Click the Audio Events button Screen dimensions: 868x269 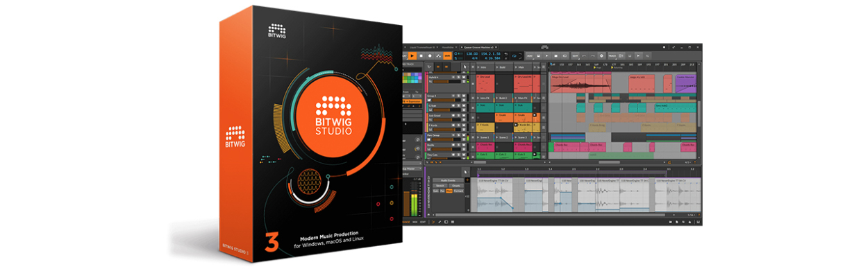click(449, 180)
